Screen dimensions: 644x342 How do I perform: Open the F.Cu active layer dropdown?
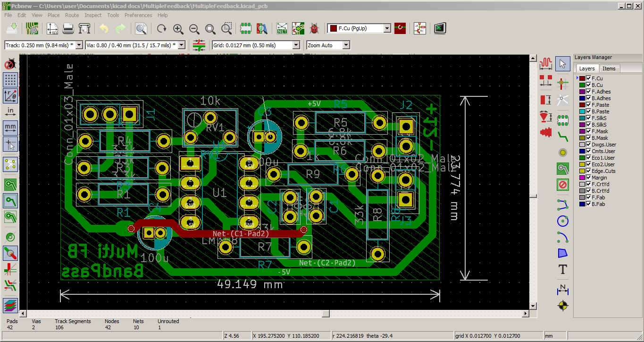coord(360,28)
